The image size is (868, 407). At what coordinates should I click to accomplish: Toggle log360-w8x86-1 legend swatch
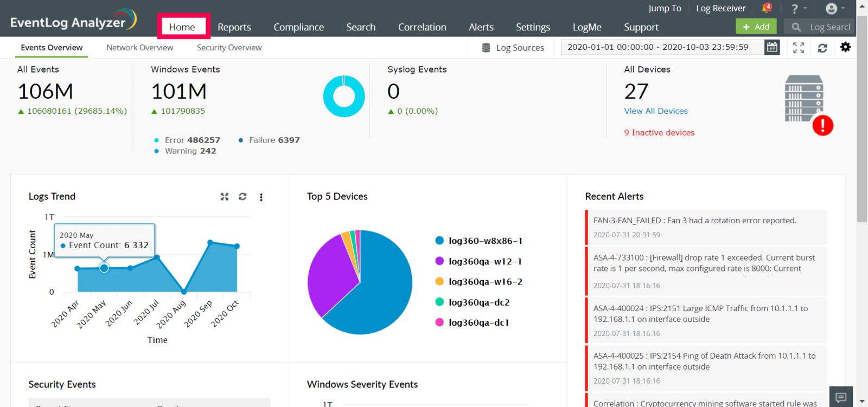coord(439,241)
